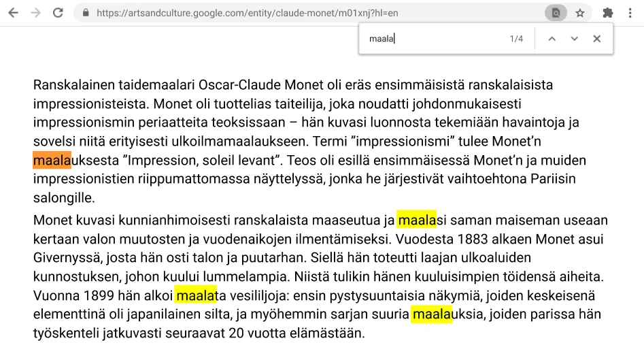This screenshot has width=644, height=362.
Task: Click the word Ranskalainen
Action: pyautogui.click(x=74, y=85)
